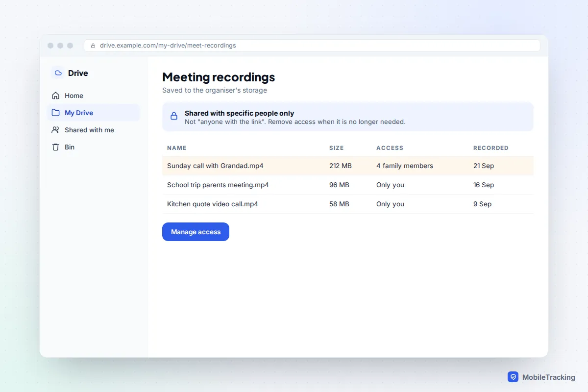Click the Manage access button
Image resolution: width=588 pixels, height=392 pixels.
pyautogui.click(x=196, y=232)
